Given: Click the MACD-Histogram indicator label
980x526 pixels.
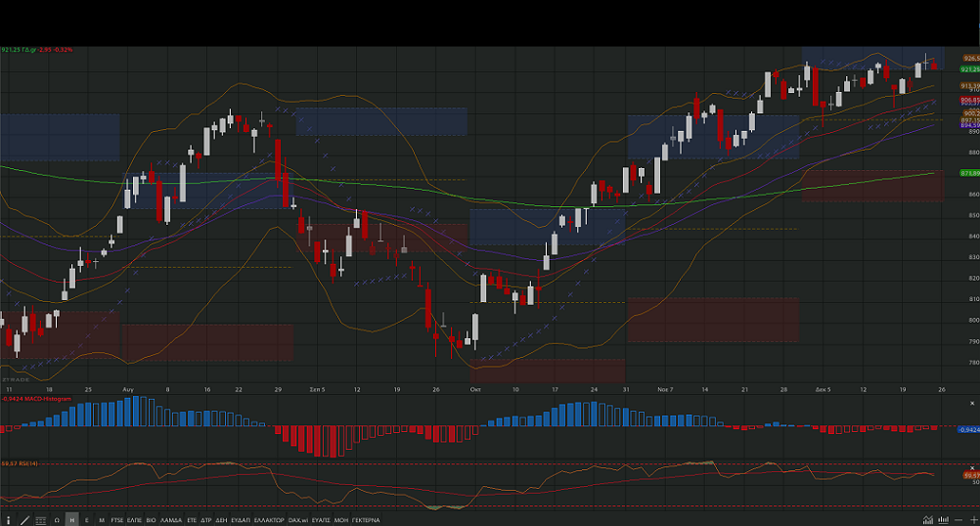Looking at the screenshot, I should tap(36, 399).
